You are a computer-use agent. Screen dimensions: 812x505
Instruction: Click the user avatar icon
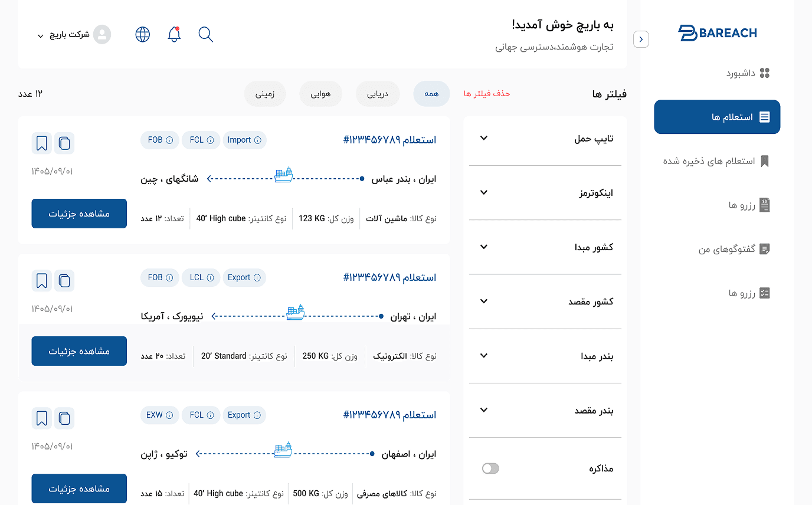102,34
